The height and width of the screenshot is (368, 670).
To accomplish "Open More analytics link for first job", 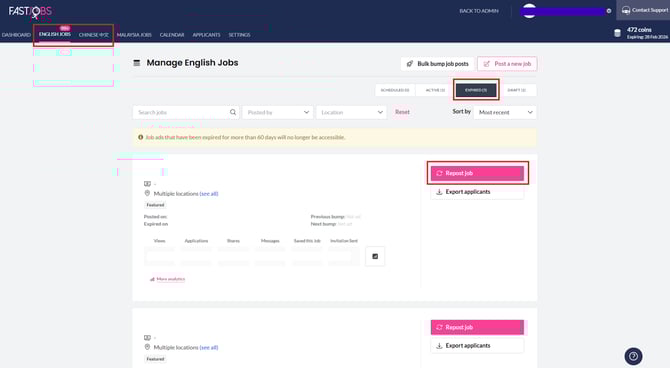I will click(x=168, y=279).
